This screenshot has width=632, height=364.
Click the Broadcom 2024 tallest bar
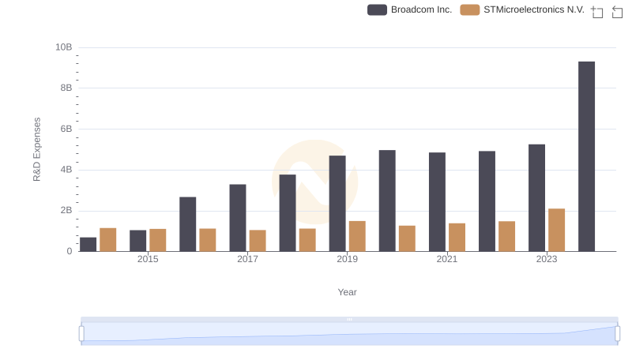[586, 156]
